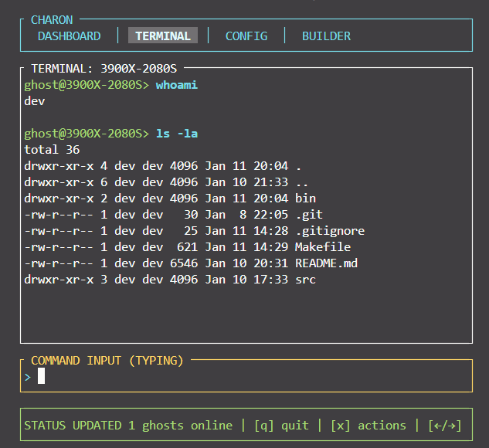Select the README.md file entry
The width and height of the screenshot is (489, 448).
(x=326, y=263)
